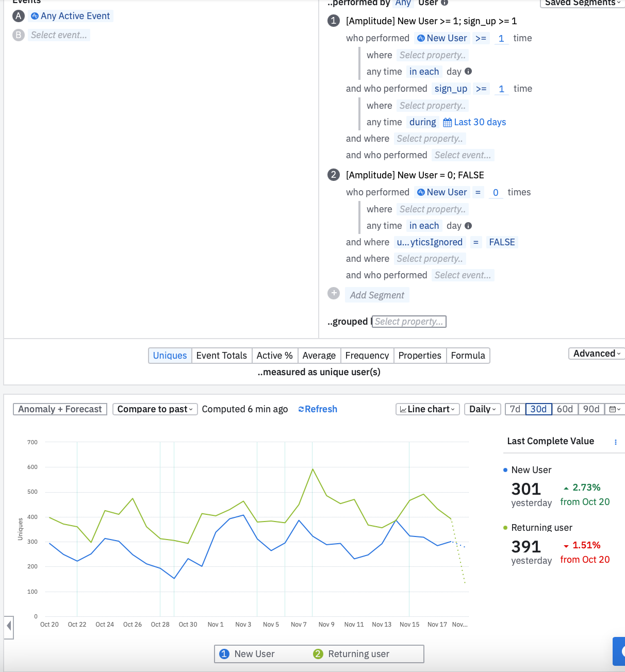
Task: Open the Line chart dropdown
Action: point(427,409)
